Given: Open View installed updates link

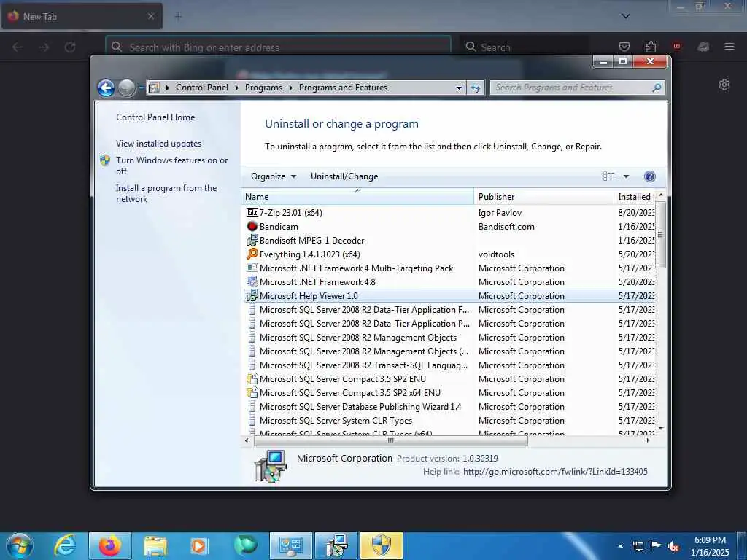Looking at the screenshot, I should coord(158,144).
